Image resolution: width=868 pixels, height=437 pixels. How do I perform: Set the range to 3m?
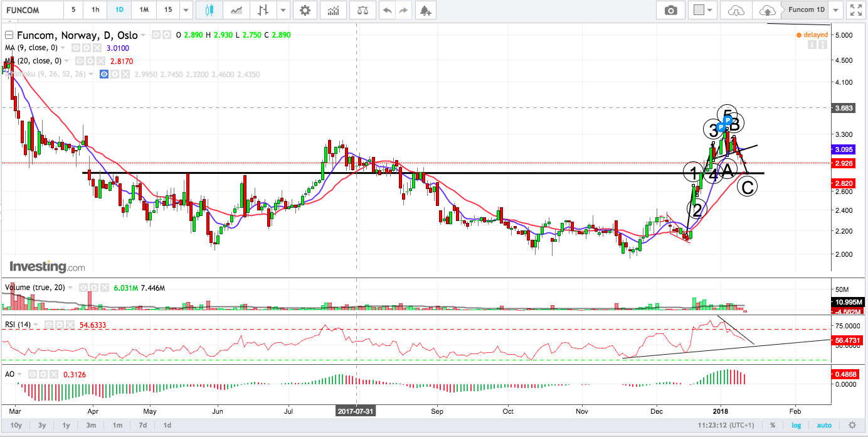(91, 425)
